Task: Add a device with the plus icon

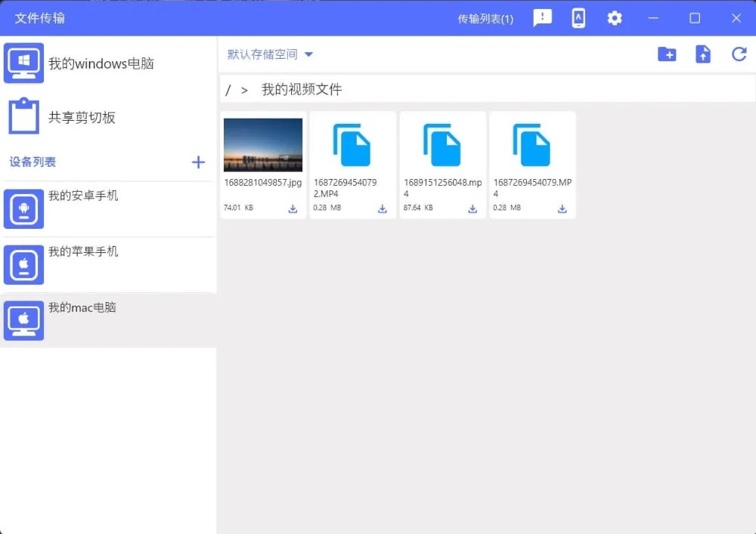Action: click(x=198, y=162)
